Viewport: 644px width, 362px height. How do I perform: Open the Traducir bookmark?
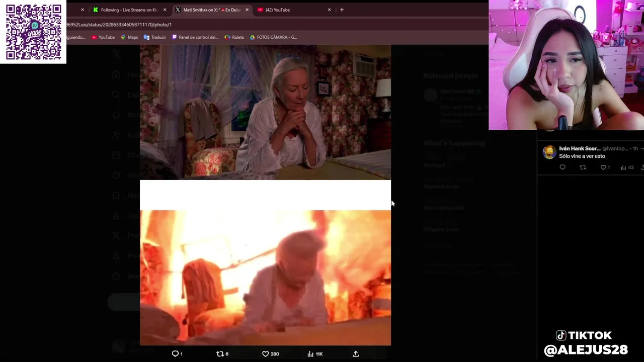pos(155,37)
